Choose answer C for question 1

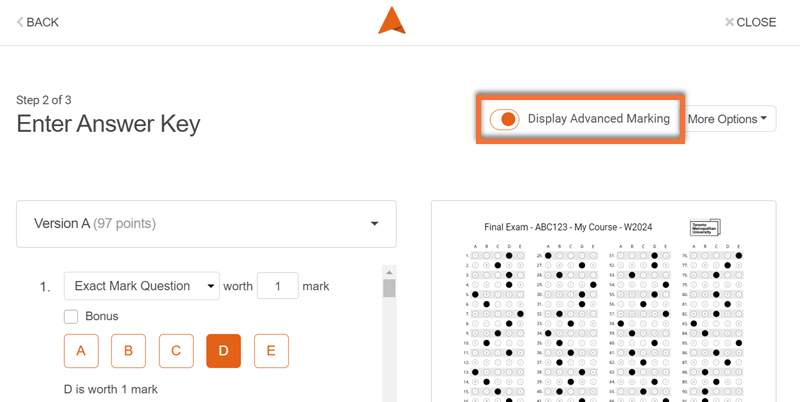pyautogui.click(x=176, y=351)
